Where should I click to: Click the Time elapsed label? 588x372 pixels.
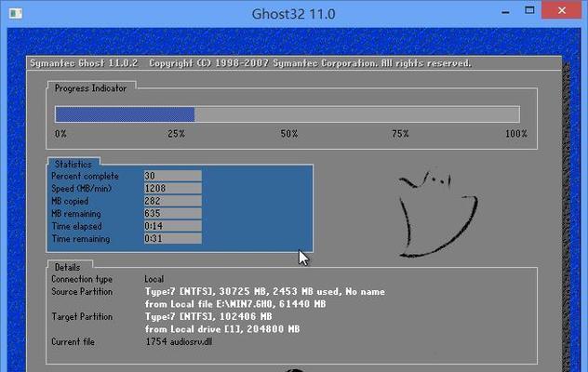click(x=76, y=227)
